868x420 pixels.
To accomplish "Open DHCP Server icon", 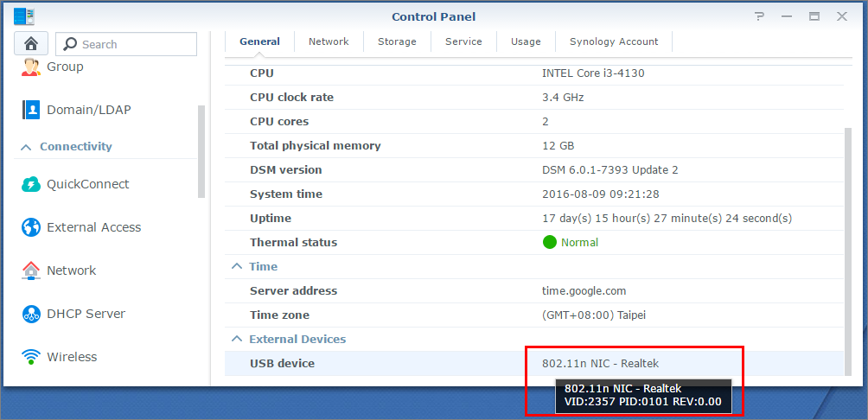I will (x=31, y=314).
